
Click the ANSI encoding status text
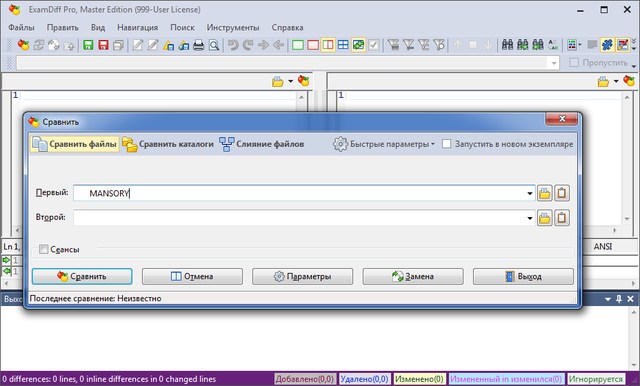tap(603, 246)
